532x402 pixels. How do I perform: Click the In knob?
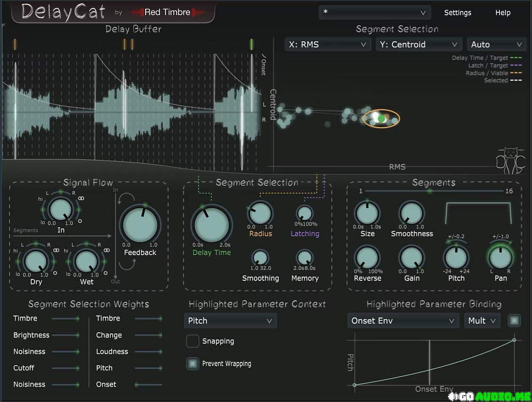[x=61, y=209]
